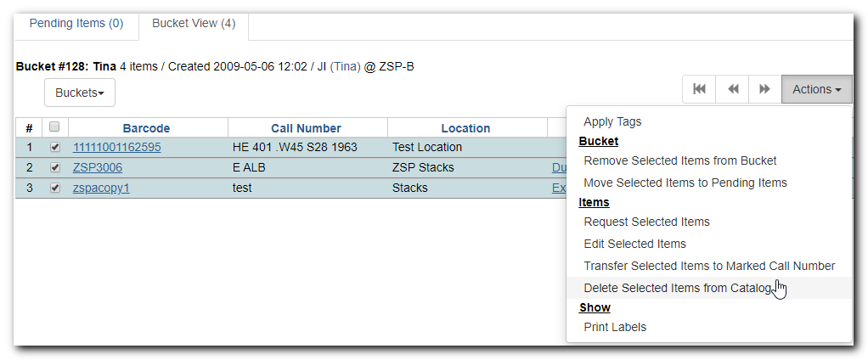
Task: Switch to Pending Items tab
Action: pyautogui.click(x=76, y=23)
